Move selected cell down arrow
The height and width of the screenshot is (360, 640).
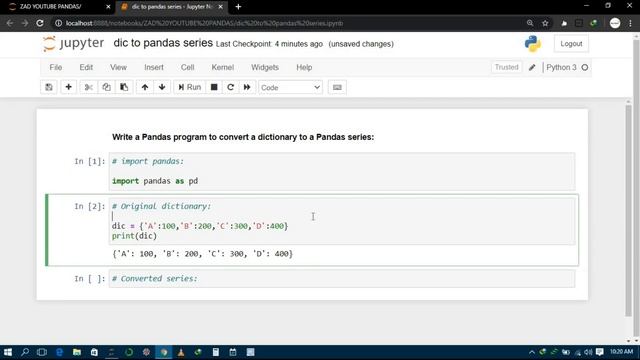coord(162,87)
